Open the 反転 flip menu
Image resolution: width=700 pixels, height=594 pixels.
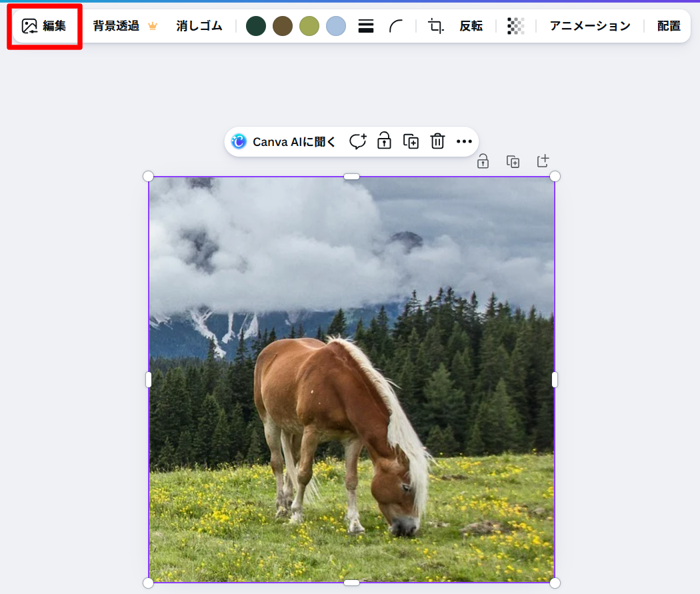pos(471,26)
